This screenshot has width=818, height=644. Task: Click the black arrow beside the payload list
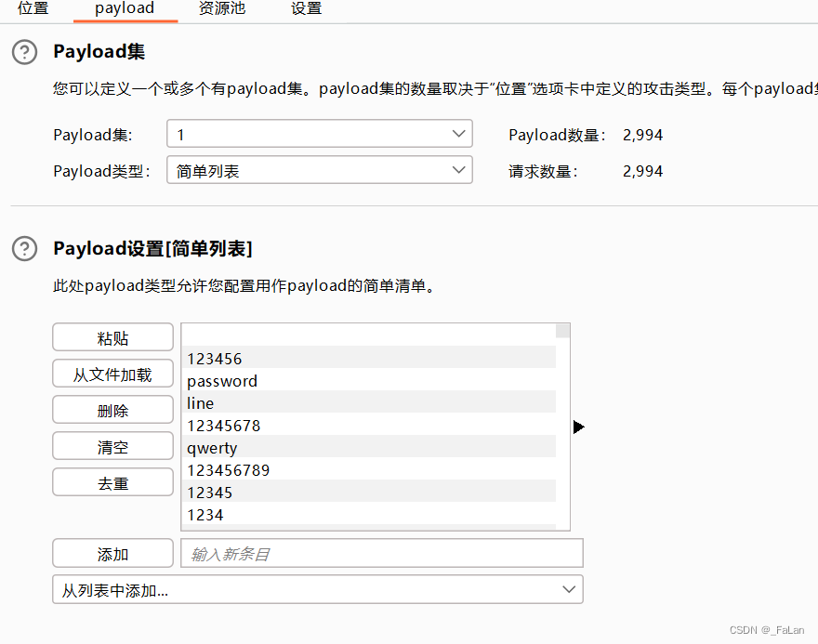(x=579, y=427)
